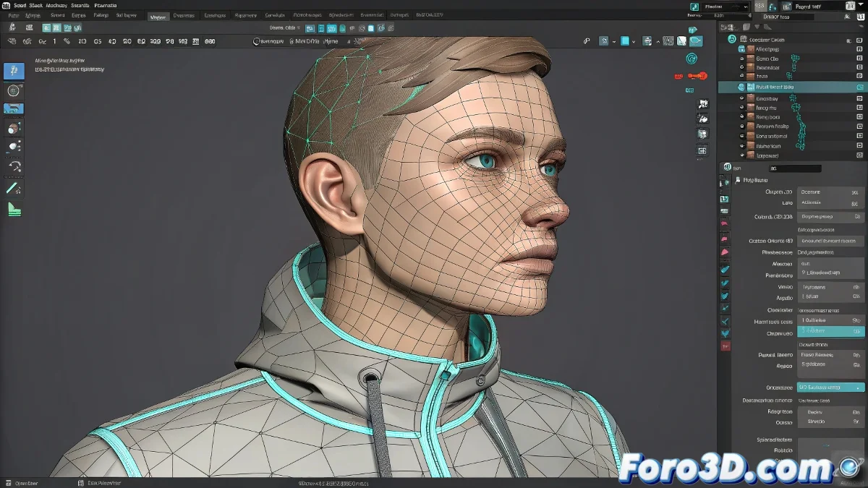Click the circular refresh icon beside Coeccrer Ckies
This screenshot has height=488, width=868.
coord(732,39)
